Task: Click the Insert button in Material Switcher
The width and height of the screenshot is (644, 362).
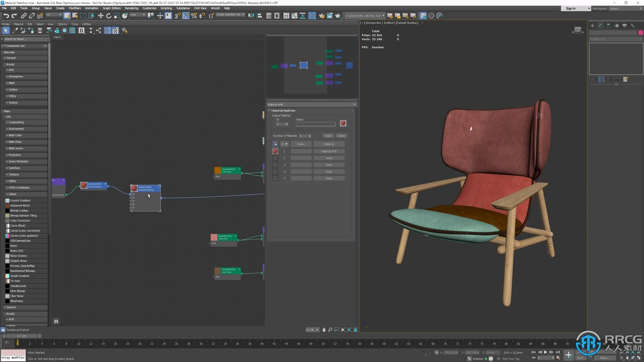Action: 328,136
